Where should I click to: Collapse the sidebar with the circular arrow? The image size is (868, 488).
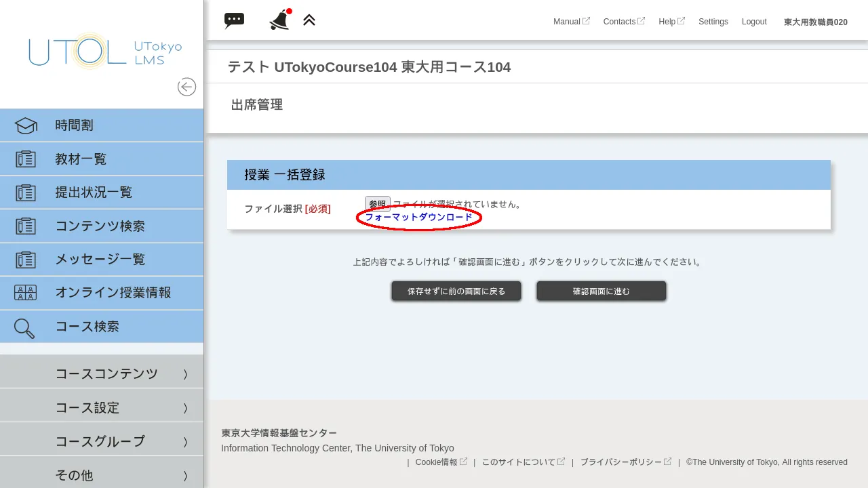click(186, 87)
